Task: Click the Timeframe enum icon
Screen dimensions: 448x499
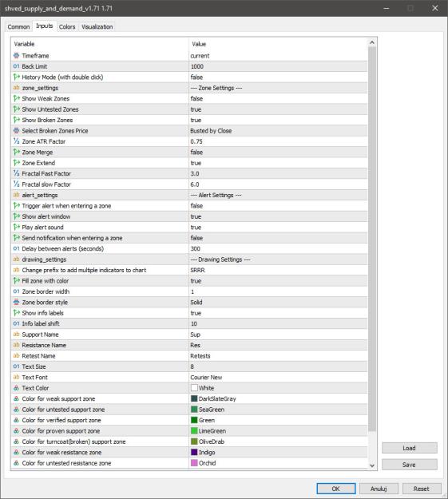Action: coord(16,56)
